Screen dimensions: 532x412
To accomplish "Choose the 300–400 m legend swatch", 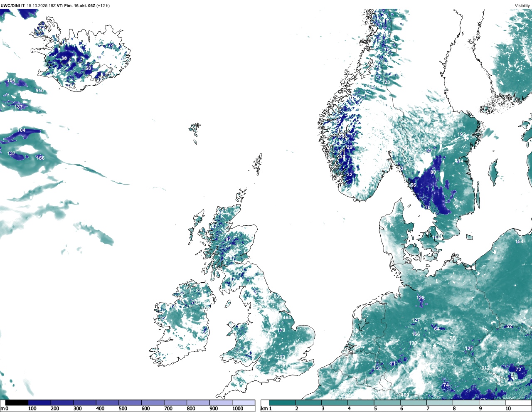I will pyautogui.click(x=85, y=403).
